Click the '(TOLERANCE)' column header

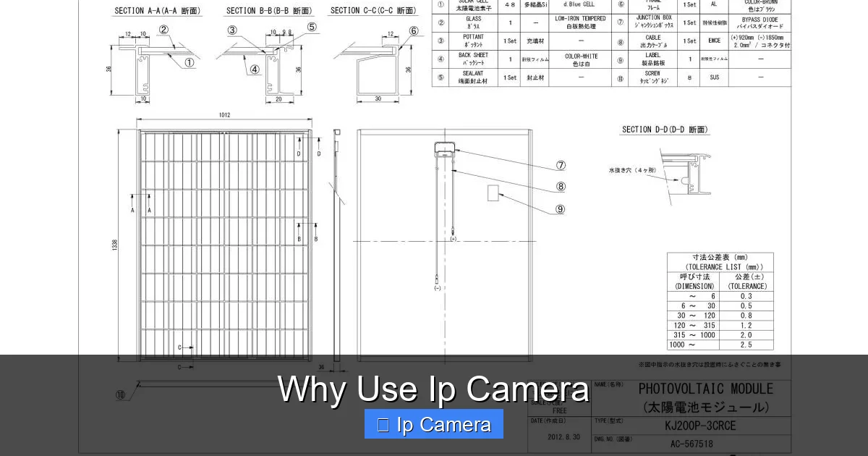(x=746, y=286)
